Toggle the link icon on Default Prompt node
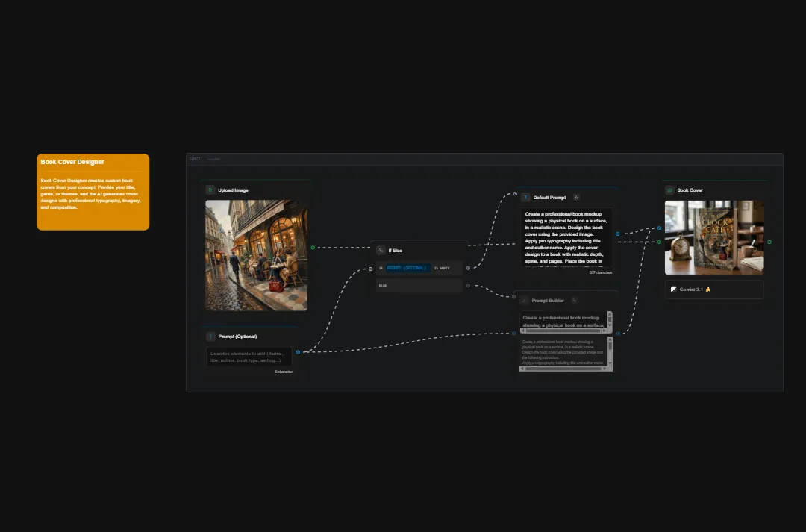Image resolution: width=806 pixels, height=532 pixels. [576, 197]
